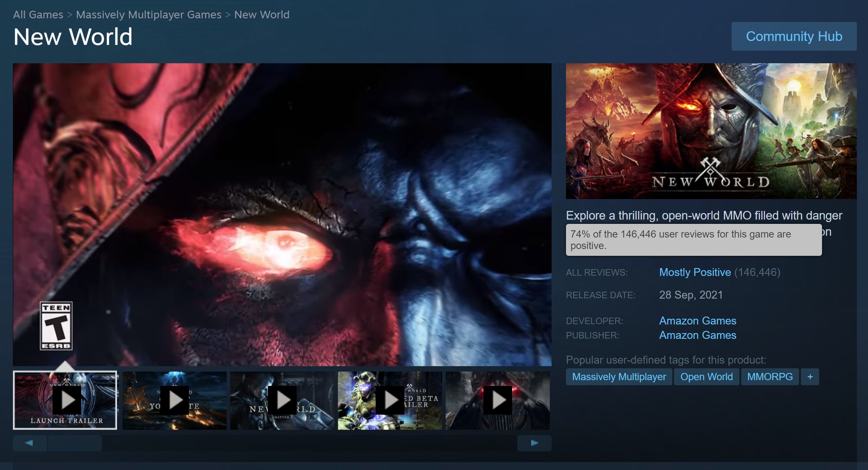Image resolution: width=868 pixels, height=470 pixels.
Task: Open the Amazon Games developer page
Action: [698, 321]
